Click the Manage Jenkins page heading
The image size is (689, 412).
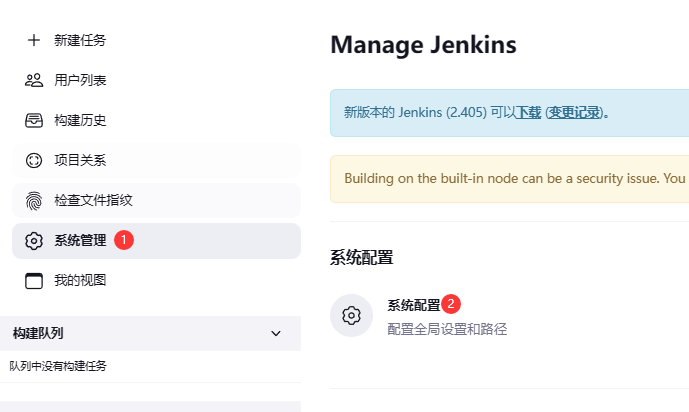[x=424, y=45]
